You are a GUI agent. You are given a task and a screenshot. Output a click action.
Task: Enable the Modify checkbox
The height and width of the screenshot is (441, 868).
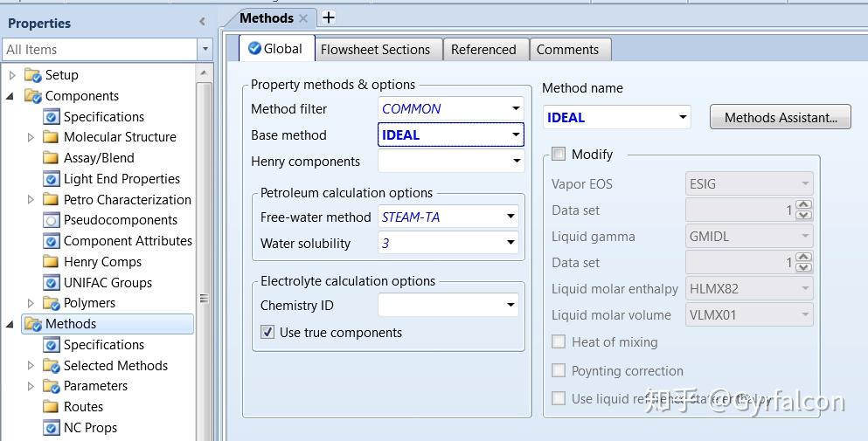(559, 155)
